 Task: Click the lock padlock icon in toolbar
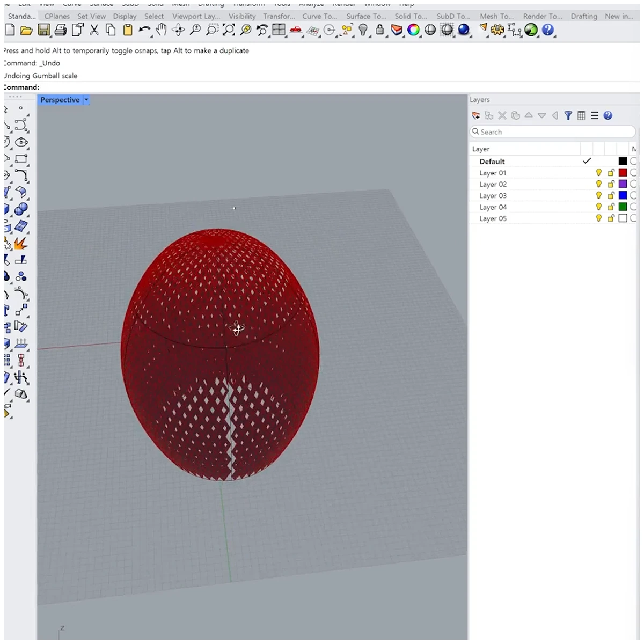click(380, 30)
